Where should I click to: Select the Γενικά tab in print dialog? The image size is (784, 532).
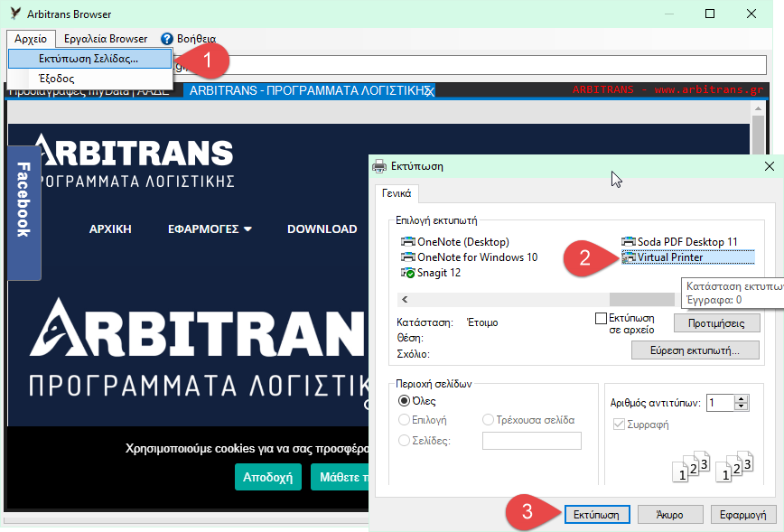(397, 193)
